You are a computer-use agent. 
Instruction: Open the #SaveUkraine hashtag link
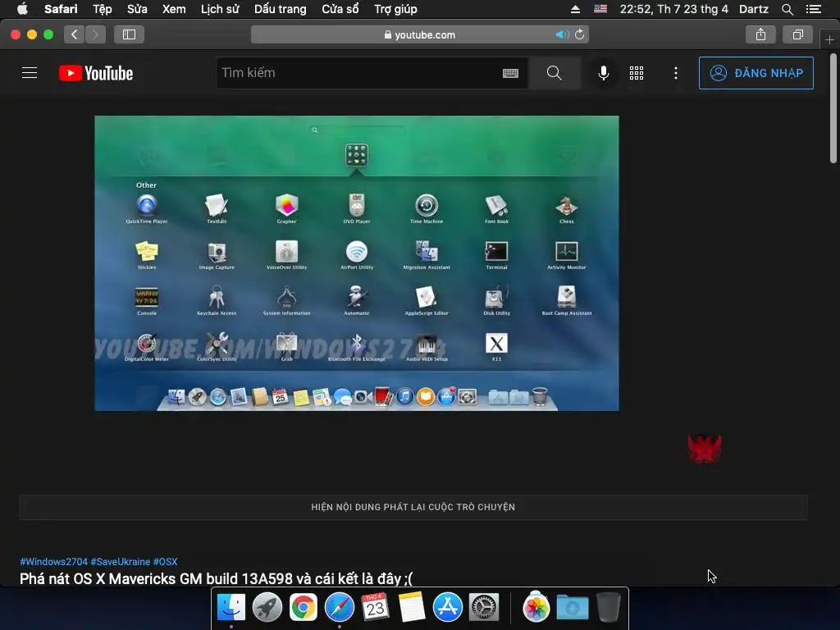pos(121,561)
